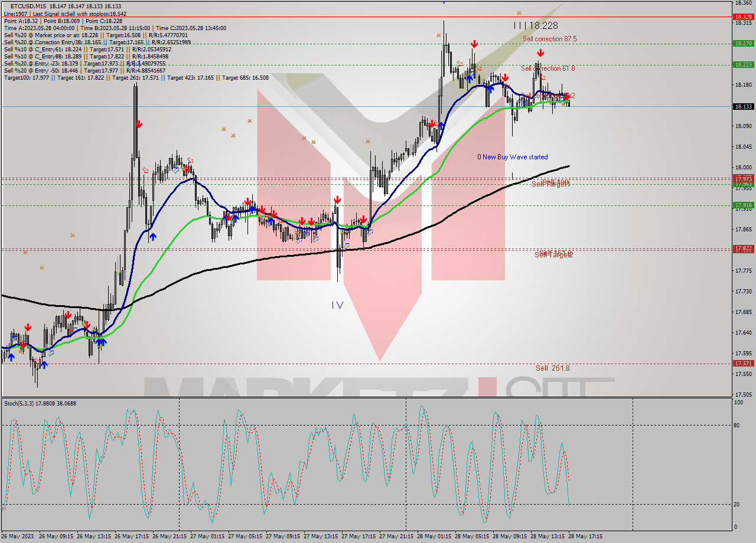Viewport: 756px width, 543px height.
Task: Select the 'Sell correction 61.8' label
Action: (x=548, y=68)
